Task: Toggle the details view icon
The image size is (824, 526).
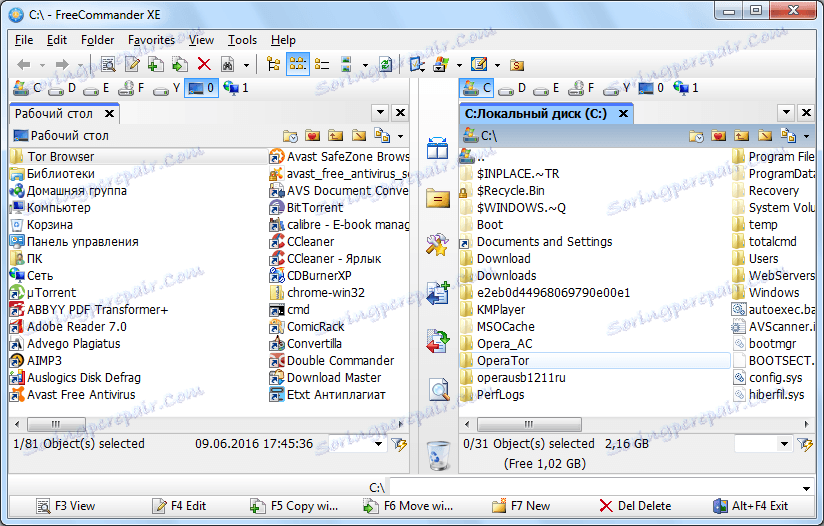Action: click(x=322, y=65)
